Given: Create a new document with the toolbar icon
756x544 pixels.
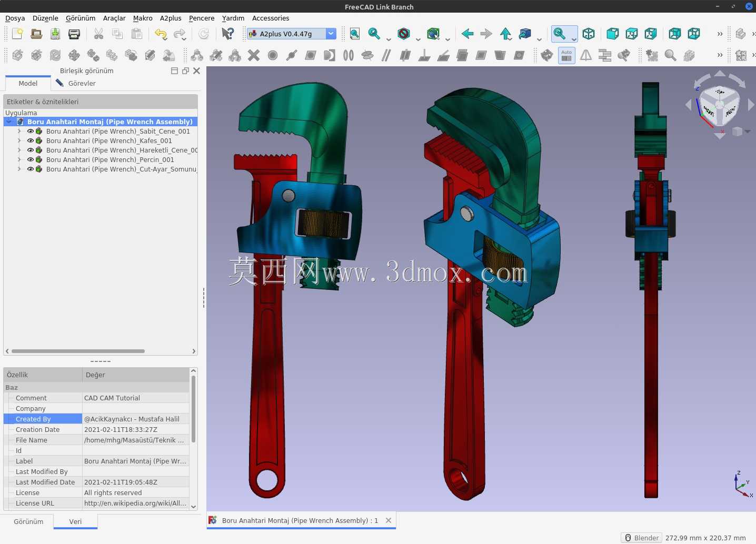Looking at the screenshot, I should (17, 34).
